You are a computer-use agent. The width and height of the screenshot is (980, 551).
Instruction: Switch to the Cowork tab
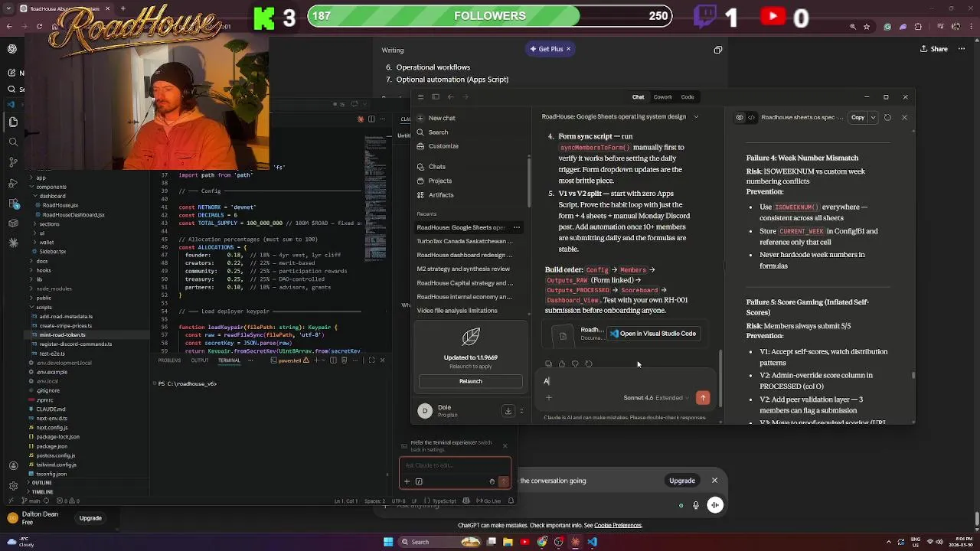[x=663, y=97]
